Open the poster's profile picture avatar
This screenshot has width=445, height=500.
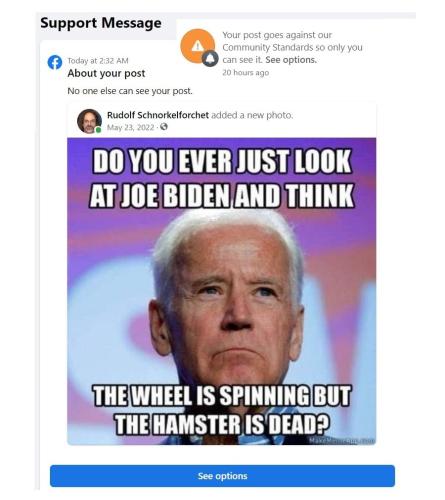pos(89,121)
